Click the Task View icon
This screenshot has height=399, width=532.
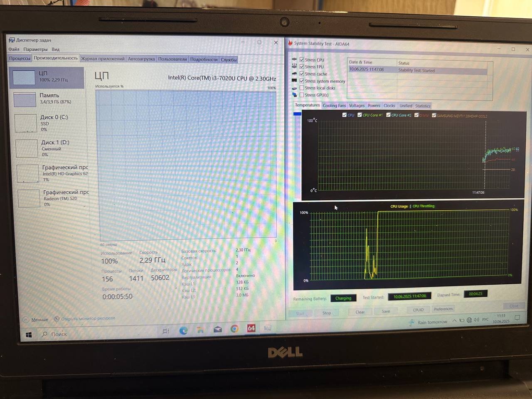click(165, 331)
